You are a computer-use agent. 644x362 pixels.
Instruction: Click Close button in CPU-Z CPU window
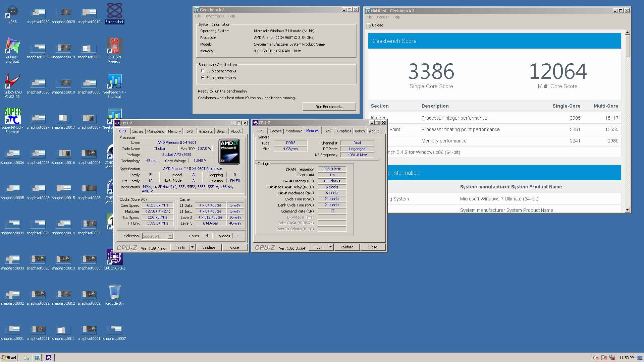(x=234, y=247)
